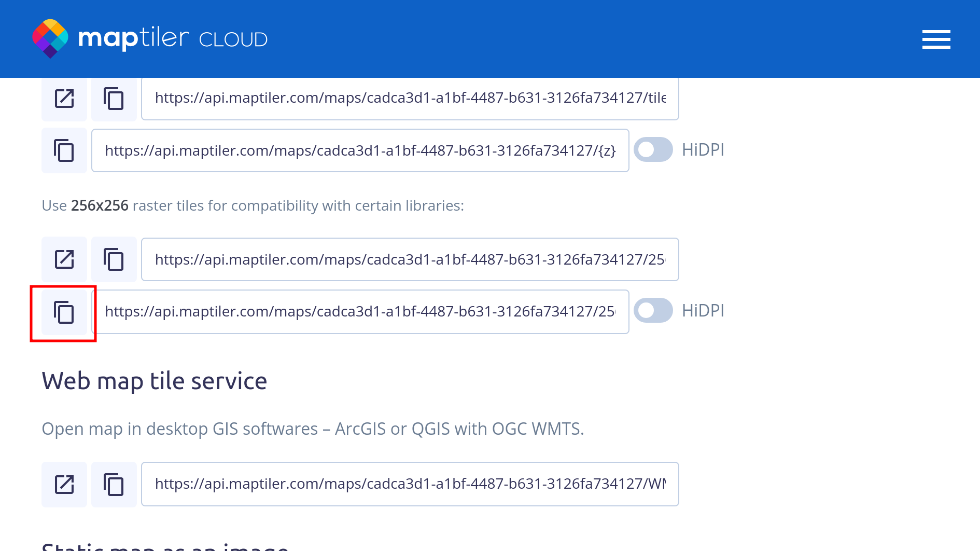
Task: Go to the MapTiler Cloud logo home
Action: click(150, 39)
